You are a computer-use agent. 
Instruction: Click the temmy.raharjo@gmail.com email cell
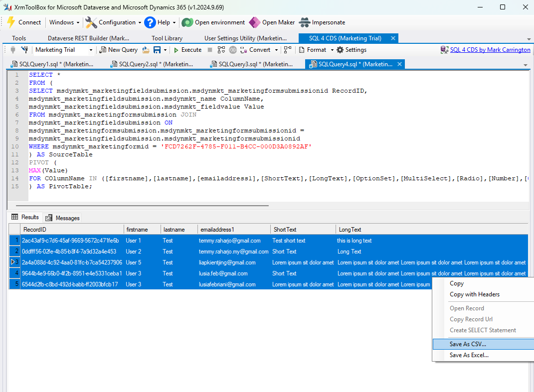[x=234, y=241]
